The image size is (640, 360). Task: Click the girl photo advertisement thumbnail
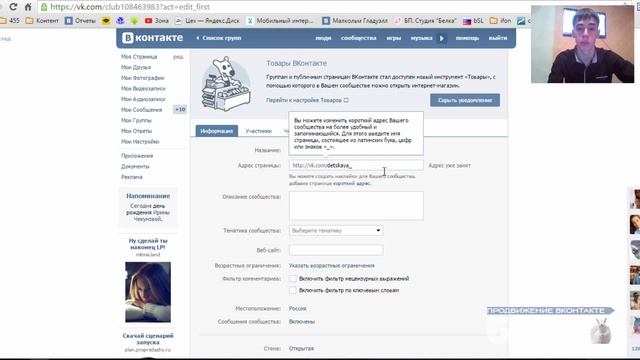pyautogui.click(x=148, y=292)
